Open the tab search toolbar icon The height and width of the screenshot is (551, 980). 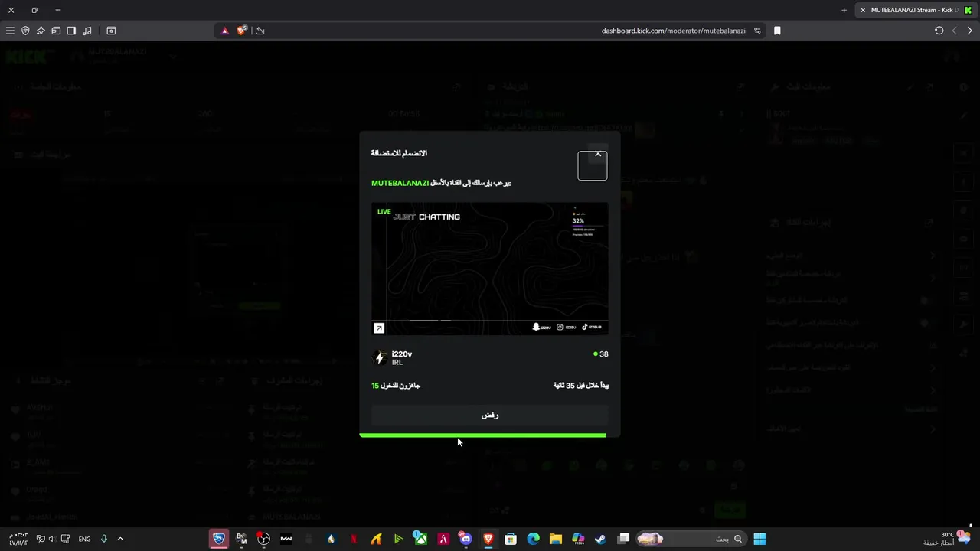(x=111, y=31)
